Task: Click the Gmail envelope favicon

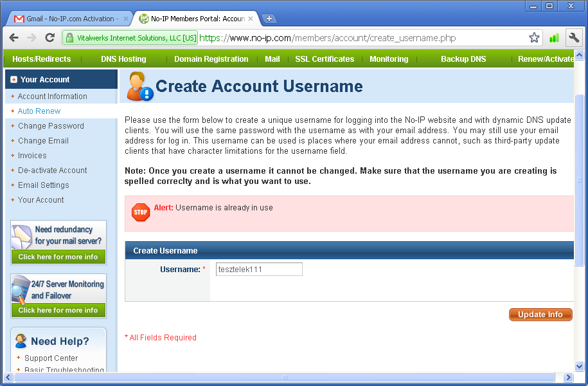Action: pos(19,19)
